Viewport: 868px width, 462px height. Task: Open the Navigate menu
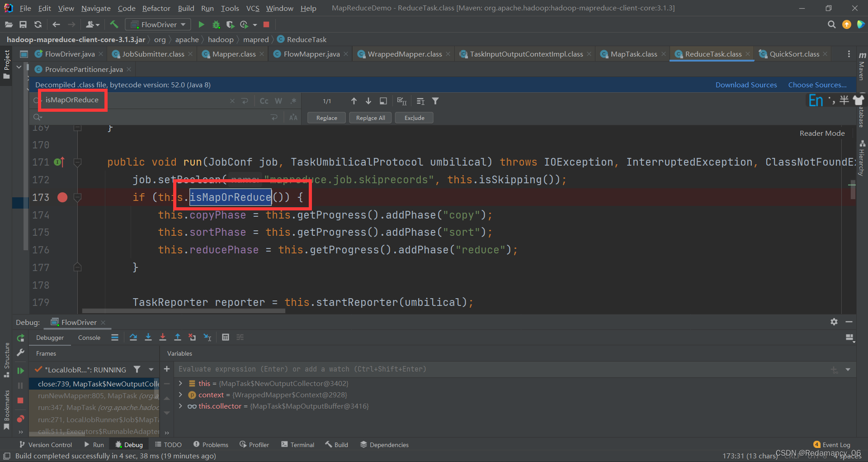[96, 8]
